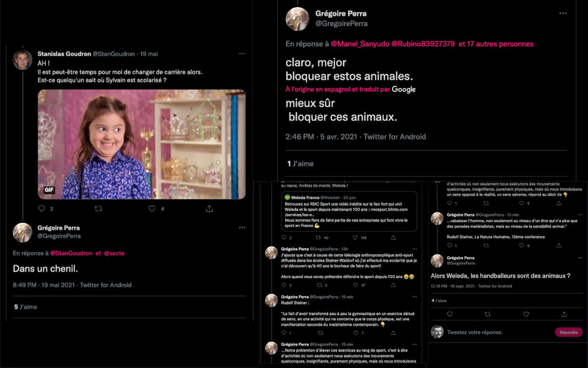Retweet the 'Alors Weleda, les handballeurs' tweet
The height and width of the screenshot is (368, 588).
pos(487,314)
